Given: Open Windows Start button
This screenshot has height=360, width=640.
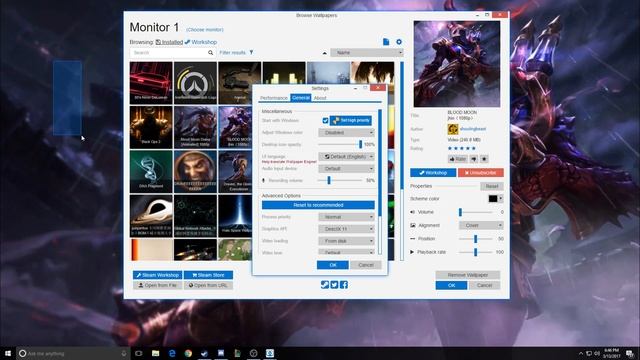Looking at the screenshot, I should click(x=7, y=353).
